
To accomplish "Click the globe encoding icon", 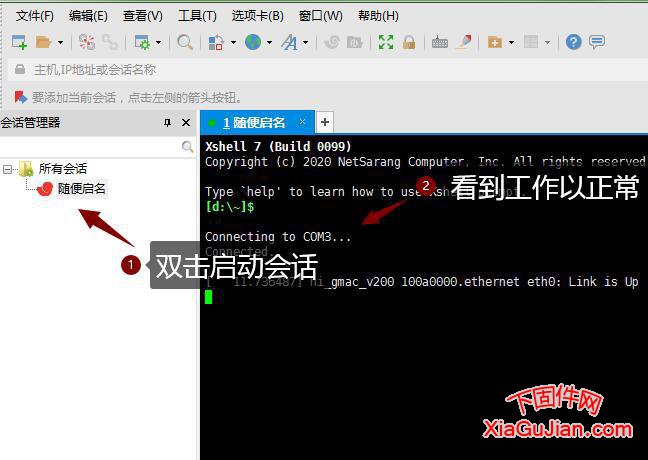I will [253, 42].
